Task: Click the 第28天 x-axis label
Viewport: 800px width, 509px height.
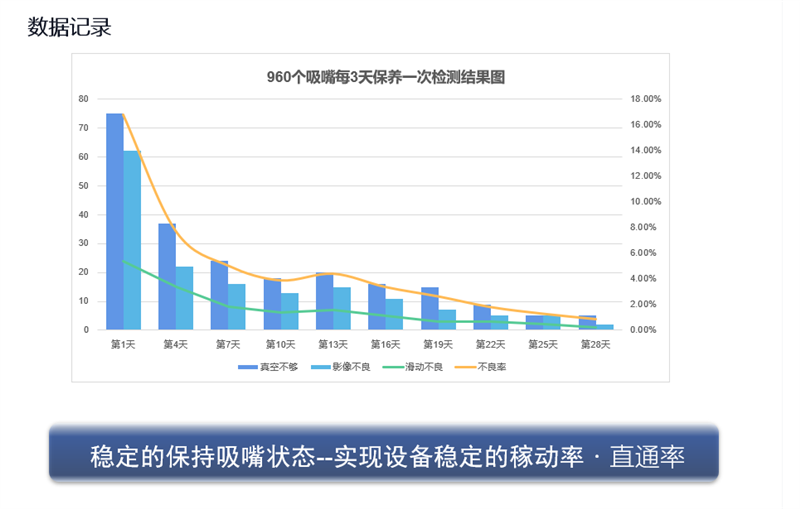Action: click(595, 343)
